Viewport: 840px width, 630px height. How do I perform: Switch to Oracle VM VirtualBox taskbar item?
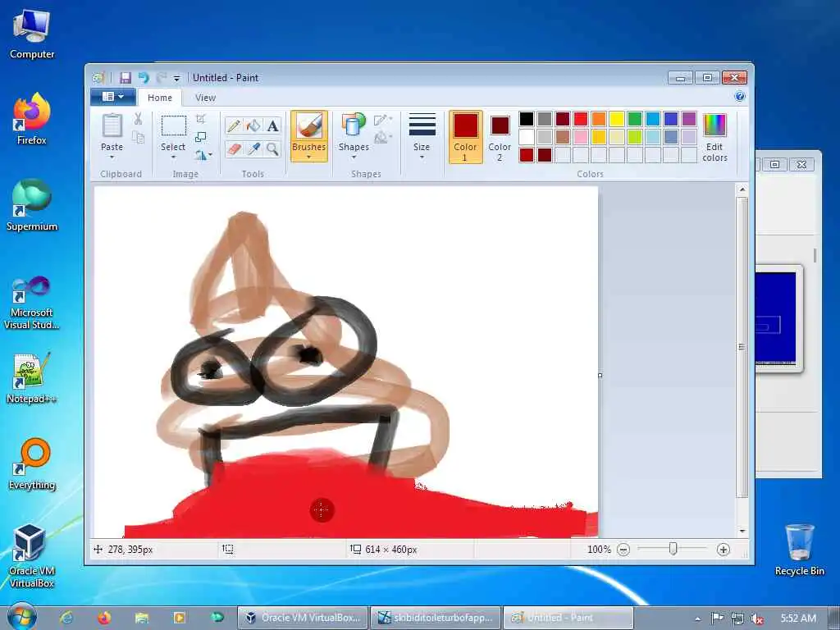(x=303, y=618)
